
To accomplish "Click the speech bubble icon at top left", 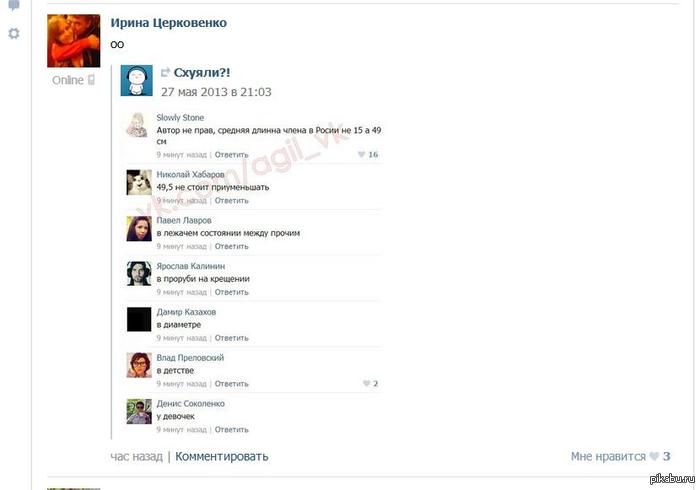I will (14, 5).
